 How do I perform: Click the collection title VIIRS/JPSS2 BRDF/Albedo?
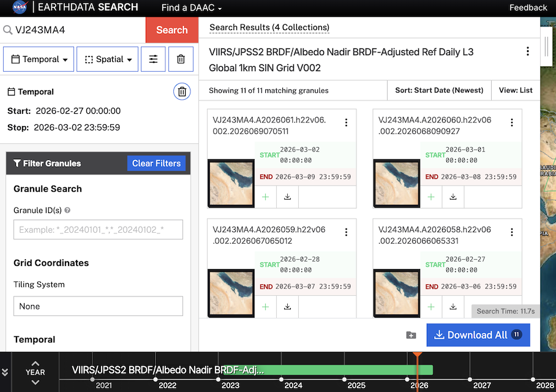pyautogui.click(x=340, y=59)
